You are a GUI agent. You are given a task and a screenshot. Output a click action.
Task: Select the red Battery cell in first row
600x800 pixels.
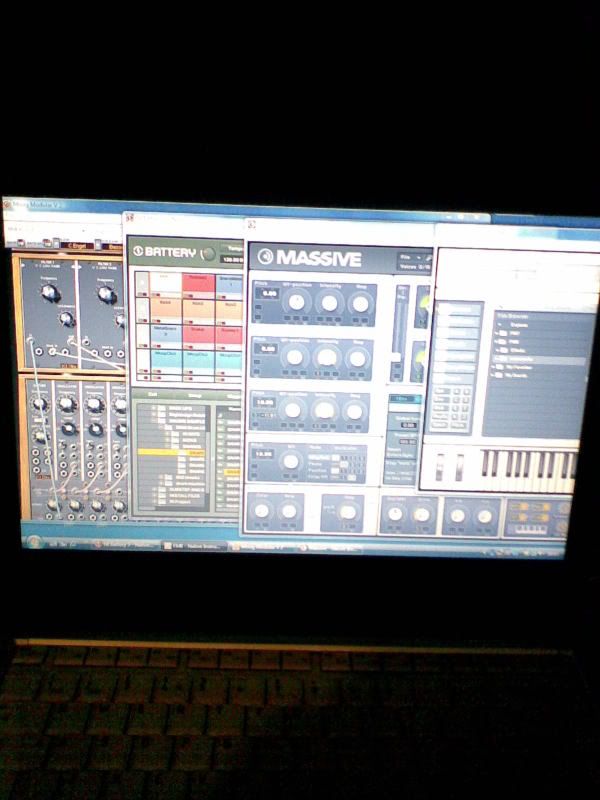click(x=198, y=283)
